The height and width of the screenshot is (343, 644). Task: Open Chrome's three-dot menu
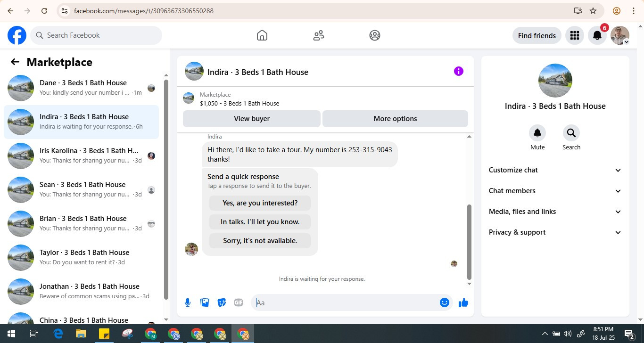pos(633,11)
